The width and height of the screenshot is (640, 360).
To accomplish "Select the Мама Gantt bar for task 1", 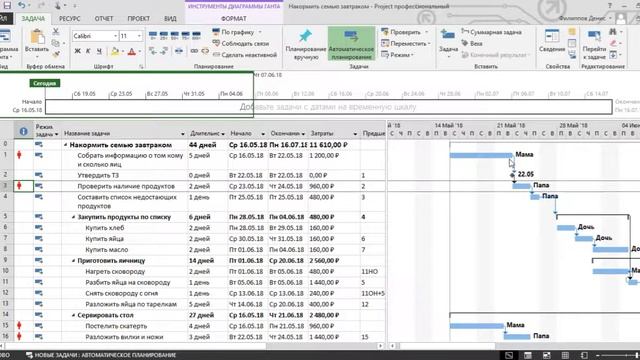I will tap(481, 155).
